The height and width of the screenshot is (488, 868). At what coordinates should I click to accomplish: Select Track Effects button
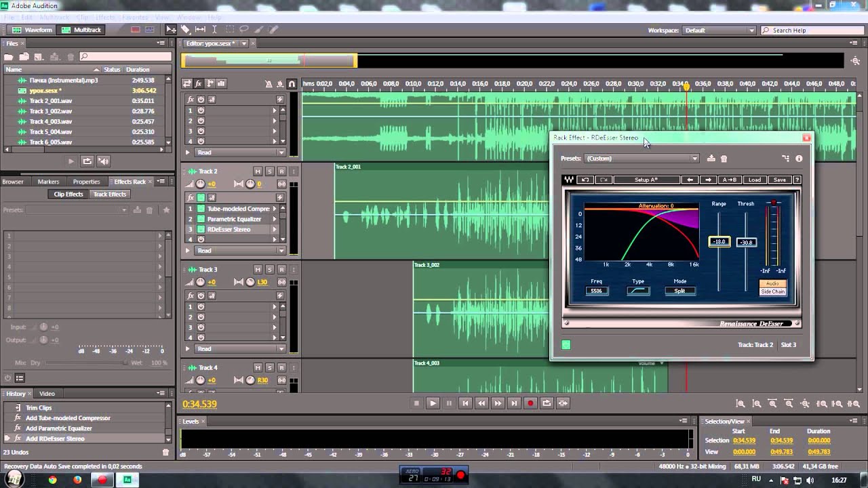click(109, 194)
